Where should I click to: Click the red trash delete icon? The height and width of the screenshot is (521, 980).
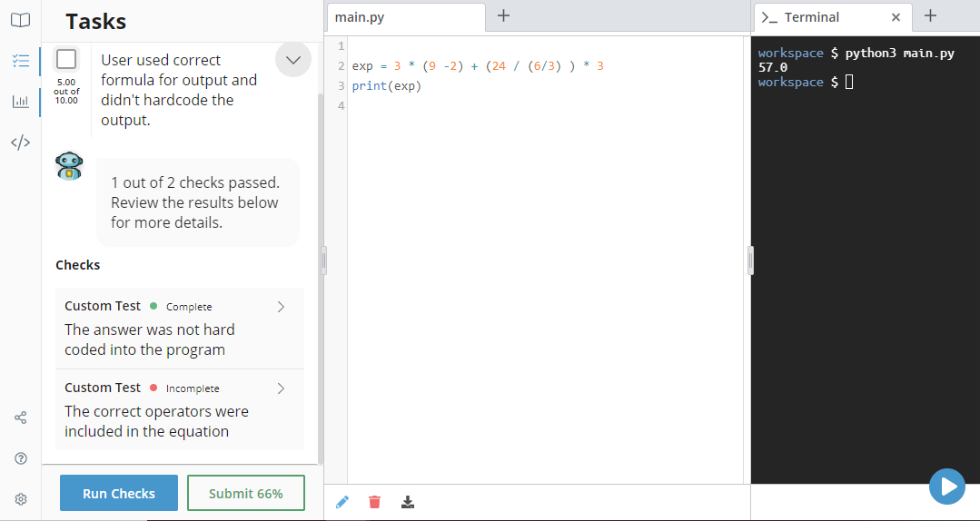click(x=374, y=502)
